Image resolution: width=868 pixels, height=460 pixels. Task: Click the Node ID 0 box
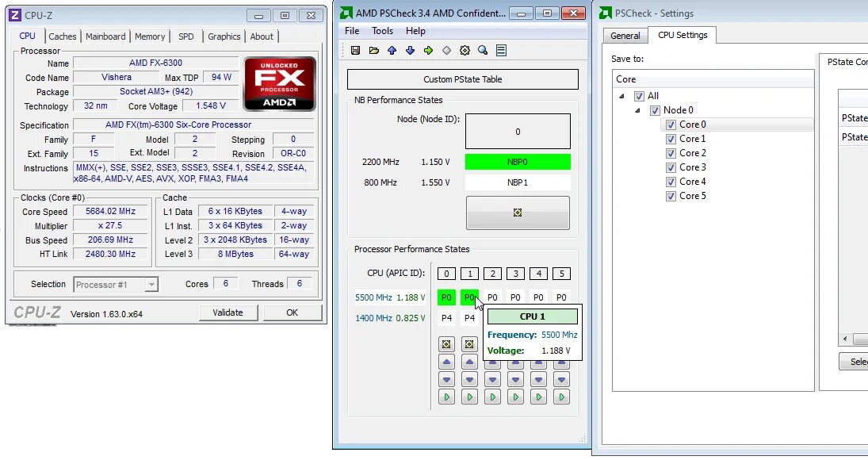click(x=518, y=132)
